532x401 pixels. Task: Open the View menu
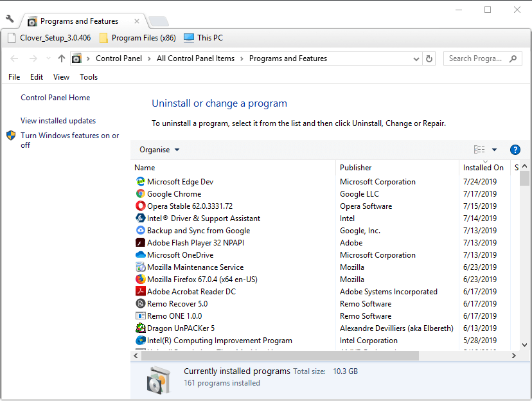[x=61, y=77]
